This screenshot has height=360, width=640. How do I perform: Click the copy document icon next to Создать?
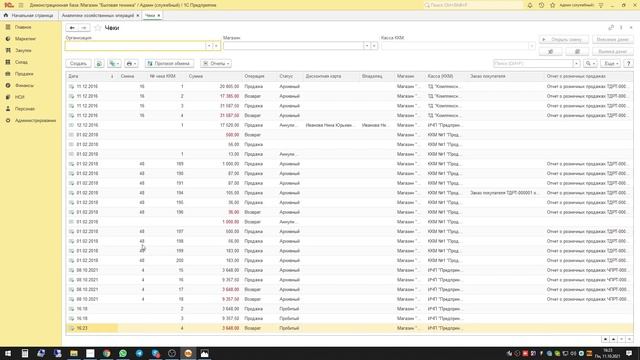[x=99, y=64]
